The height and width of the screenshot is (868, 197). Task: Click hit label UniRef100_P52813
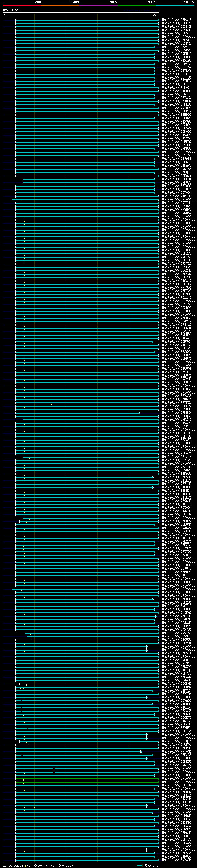tap(177, 555)
